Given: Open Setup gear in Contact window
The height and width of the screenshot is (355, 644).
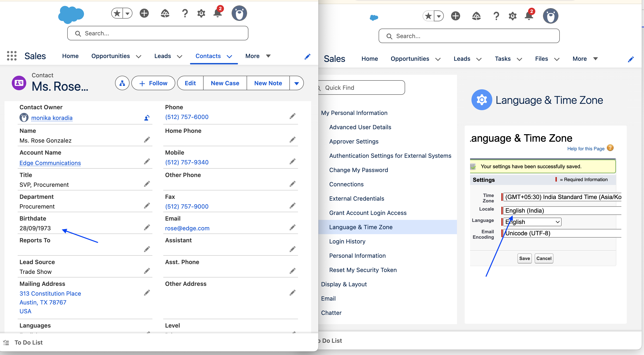Looking at the screenshot, I should point(201,13).
